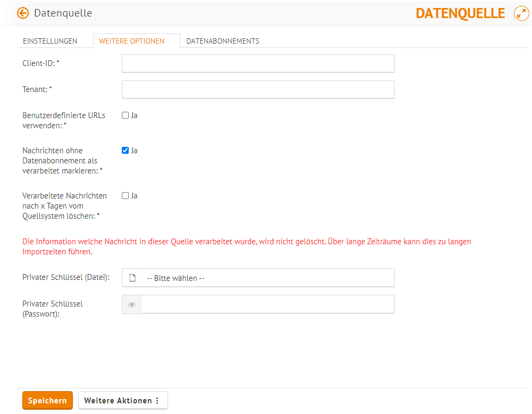Click the file icon in Privater Schlüssel field
The height and width of the screenshot is (414, 532).
(132, 278)
